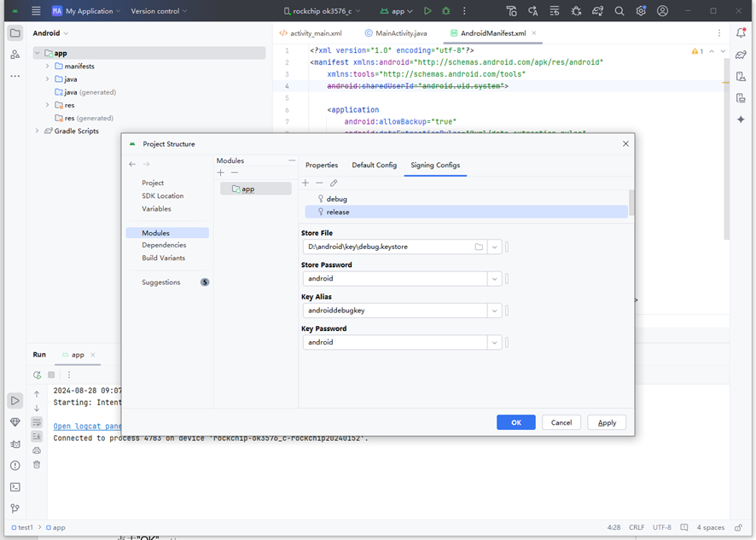This screenshot has height=540, width=756.
Task: Open the activity_main.xml editor tab
Action: coord(311,33)
